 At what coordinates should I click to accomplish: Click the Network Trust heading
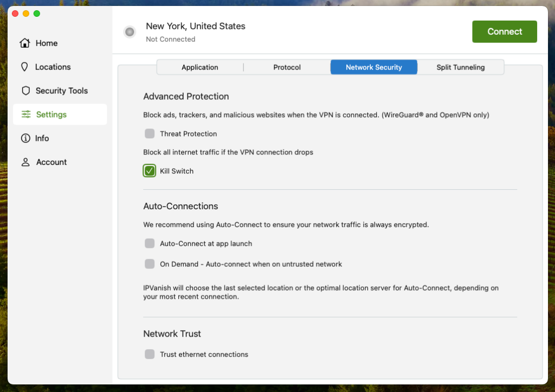tap(172, 333)
